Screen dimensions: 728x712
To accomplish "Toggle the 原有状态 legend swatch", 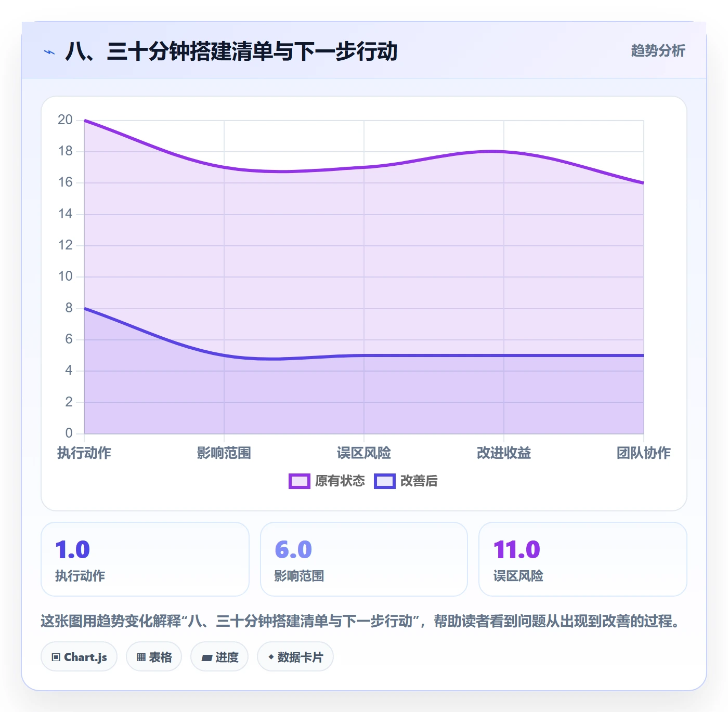I will pos(299,481).
